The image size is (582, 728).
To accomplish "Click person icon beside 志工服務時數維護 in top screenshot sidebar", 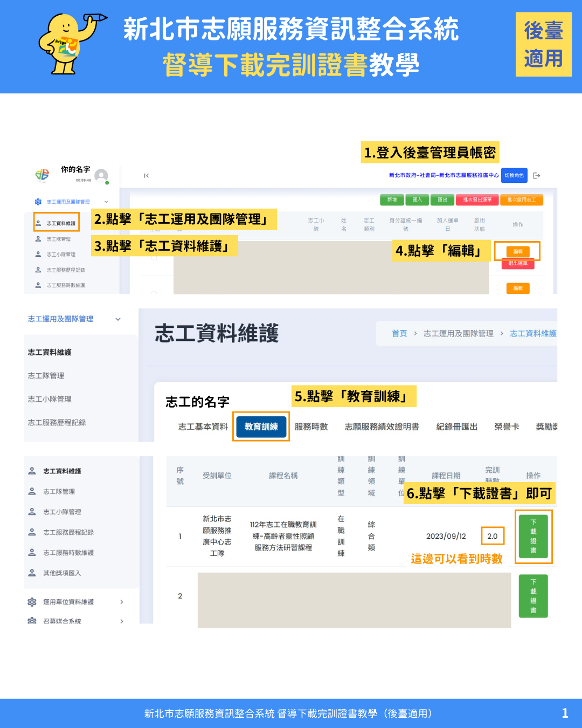I will click(x=38, y=285).
